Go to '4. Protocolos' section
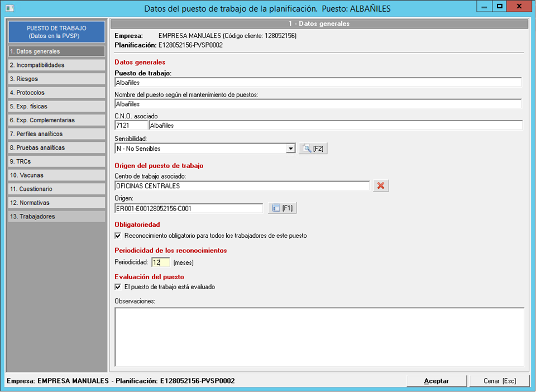Screen dimensions: 536x392 pos(56,93)
